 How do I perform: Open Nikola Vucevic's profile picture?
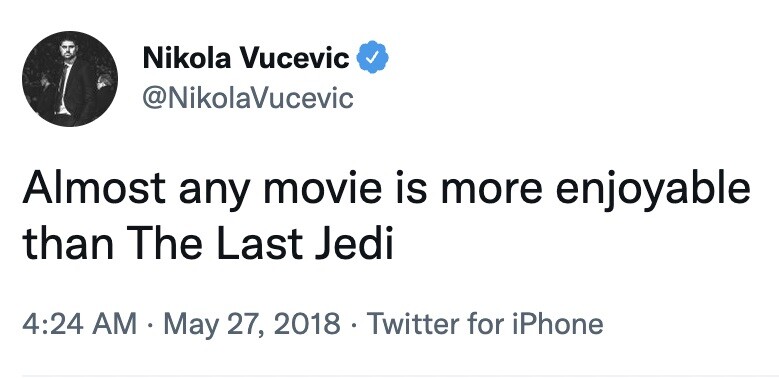(70, 78)
